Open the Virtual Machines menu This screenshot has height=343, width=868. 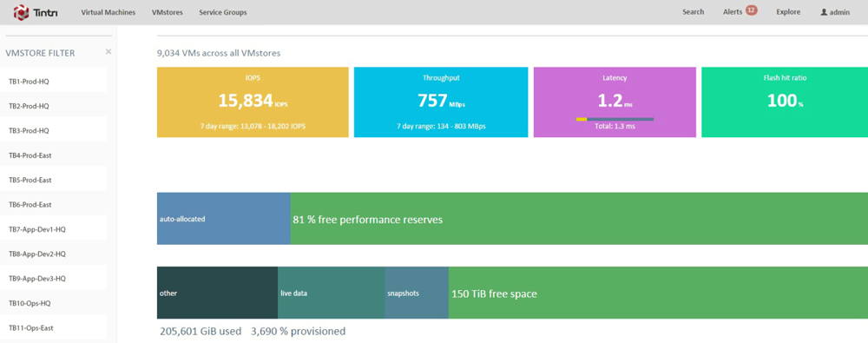(108, 12)
